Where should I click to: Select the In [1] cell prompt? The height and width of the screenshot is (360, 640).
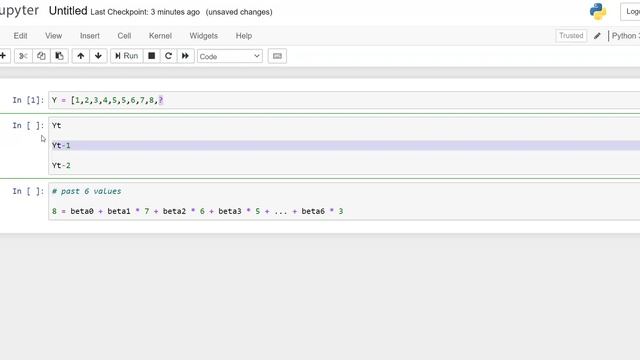[x=28, y=100]
